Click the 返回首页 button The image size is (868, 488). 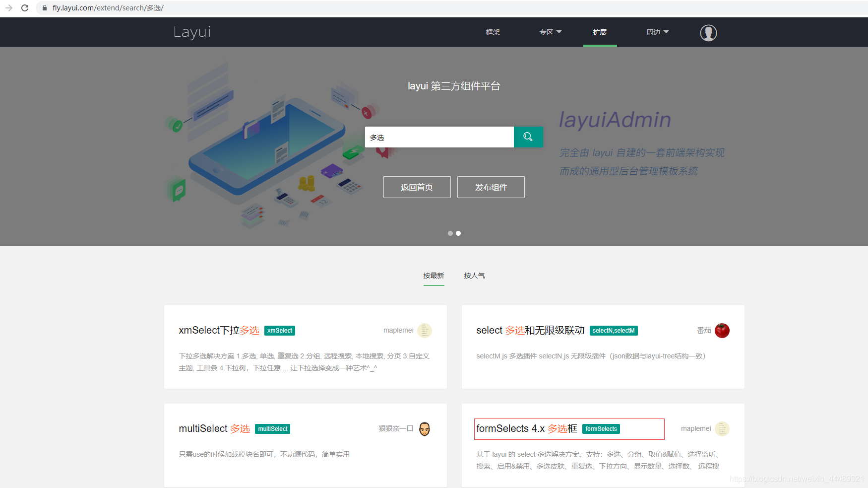click(x=417, y=187)
